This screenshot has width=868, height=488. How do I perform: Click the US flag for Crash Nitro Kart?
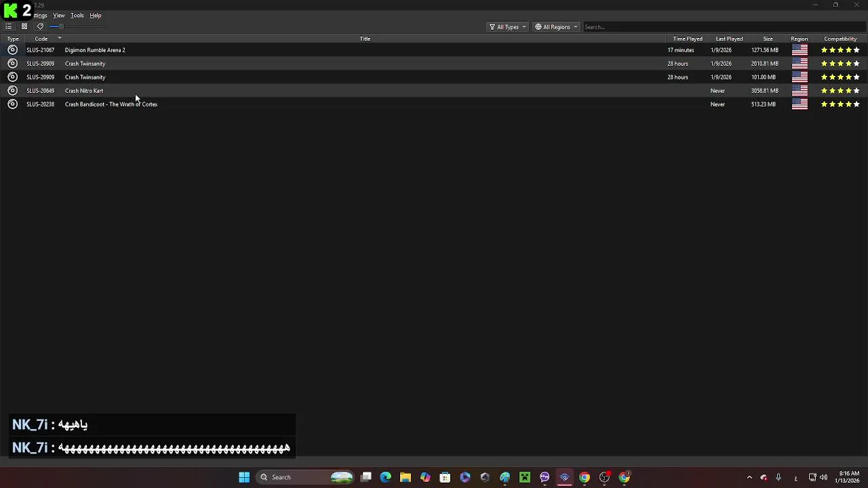800,91
